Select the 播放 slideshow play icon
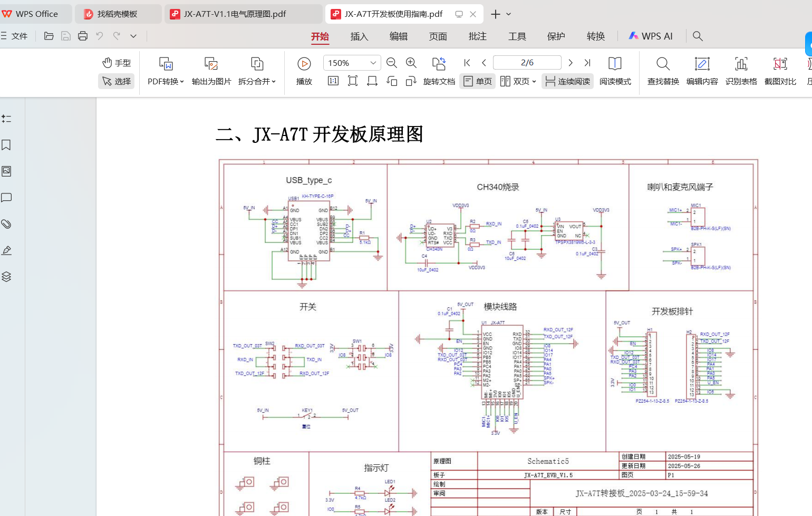The height and width of the screenshot is (516, 812). tap(304, 63)
